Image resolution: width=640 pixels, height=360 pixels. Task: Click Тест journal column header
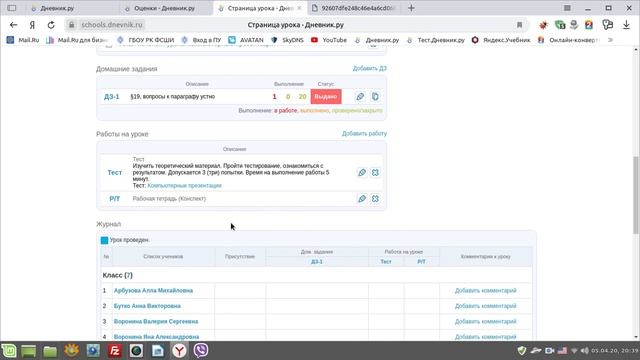click(x=386, y=262)
